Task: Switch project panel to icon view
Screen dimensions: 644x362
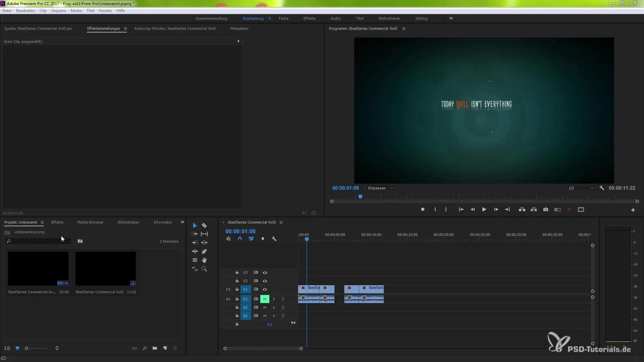Action: click(x=17, y=348)
